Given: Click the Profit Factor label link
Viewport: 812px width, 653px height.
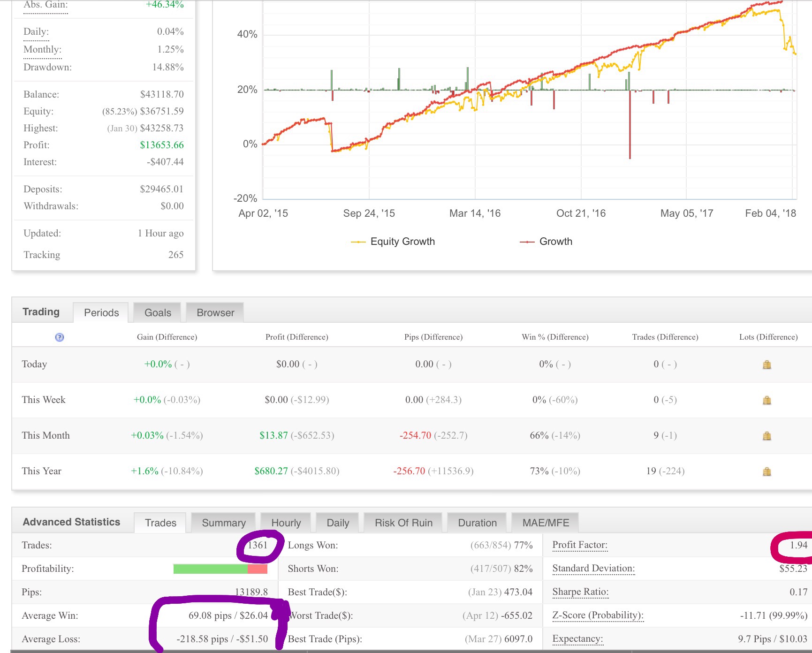Looking at the screenshot, I should point(580,545).
